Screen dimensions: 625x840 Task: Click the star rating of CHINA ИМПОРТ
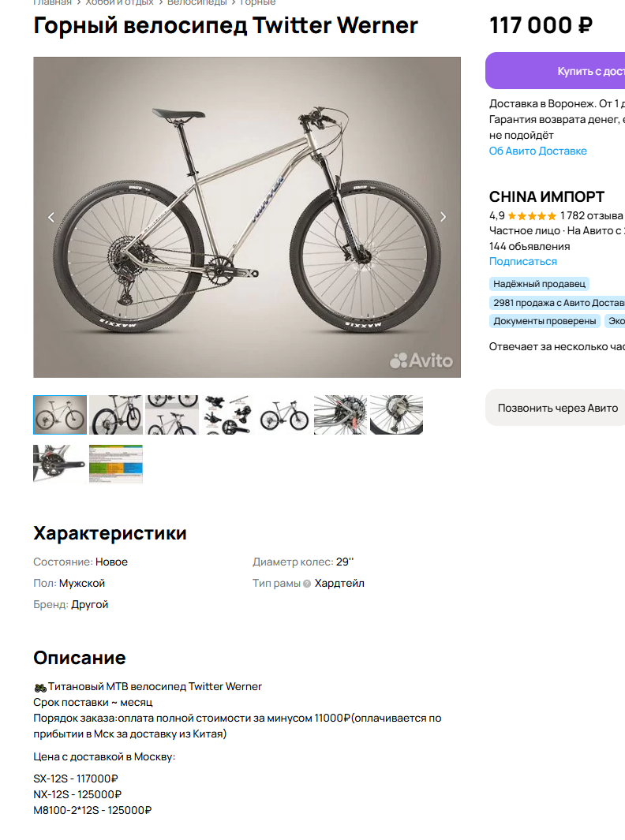tap(532, 216)
